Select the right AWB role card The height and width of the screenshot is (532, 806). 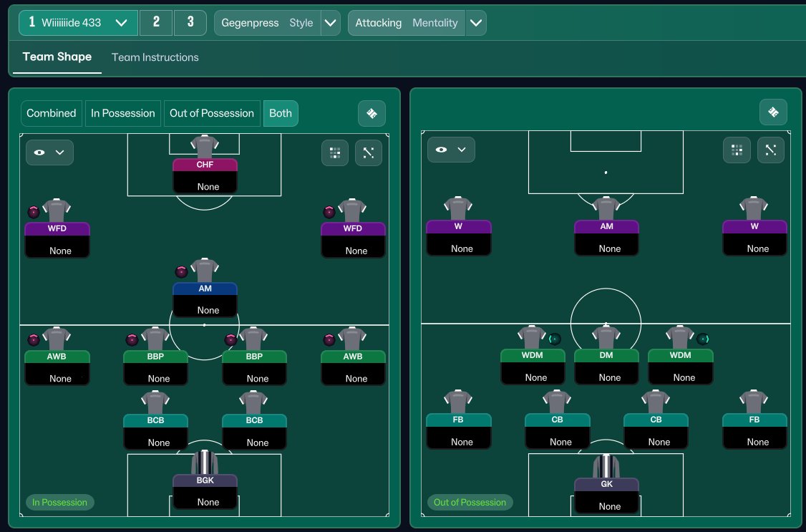[x=353, y=367]
